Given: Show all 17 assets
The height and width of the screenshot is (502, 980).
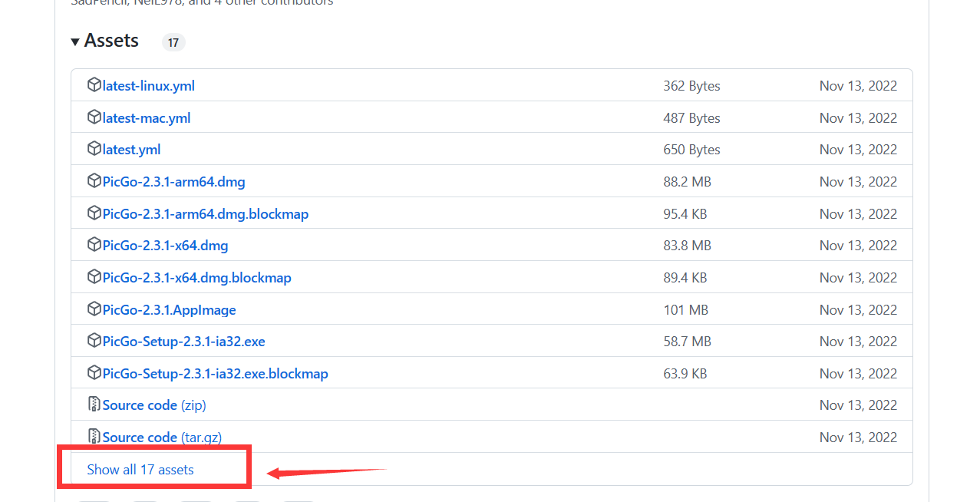Looking at the screenshot, I should pos(140,469).
